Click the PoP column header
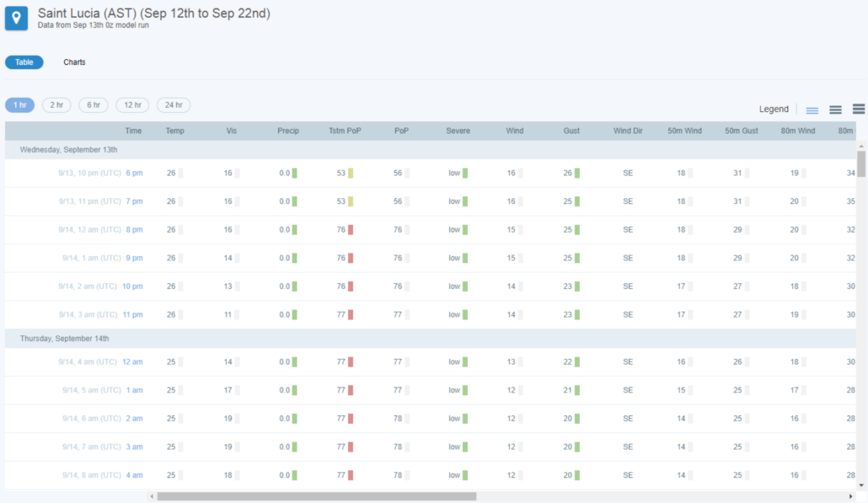Screen dimensions: 868x503 (401, 131)
